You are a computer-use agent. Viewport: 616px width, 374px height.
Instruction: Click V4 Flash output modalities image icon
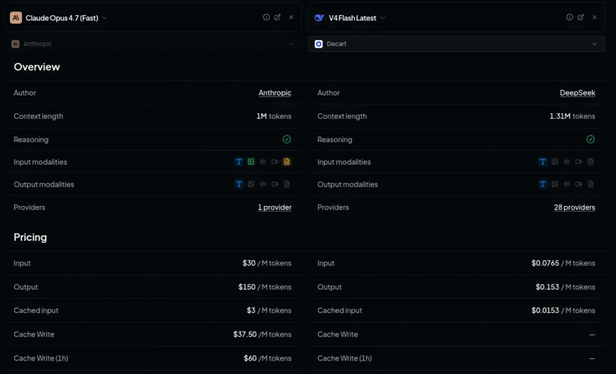tap(555, 184)
